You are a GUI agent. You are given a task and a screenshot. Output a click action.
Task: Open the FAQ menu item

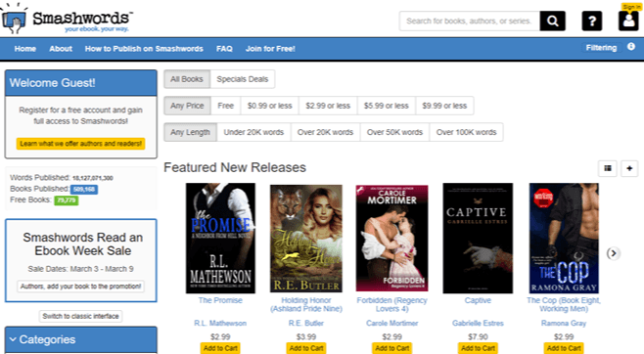click(x=224, y=49)
